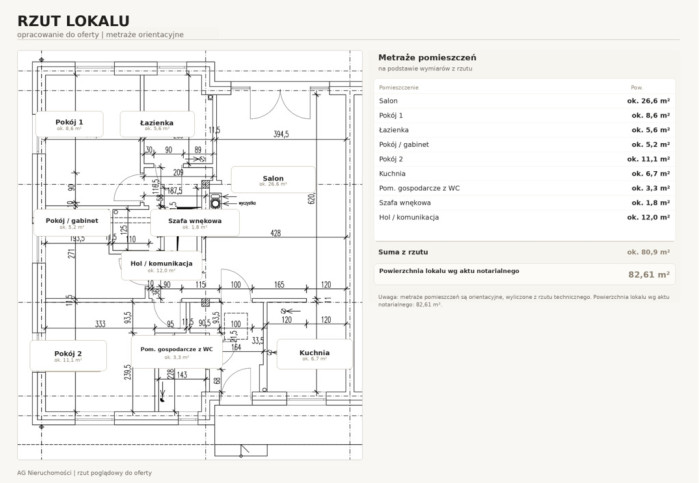The image size is (700, 483).
Task: Click the Pokój 2 label on plan
Action: tap(68, 356)
